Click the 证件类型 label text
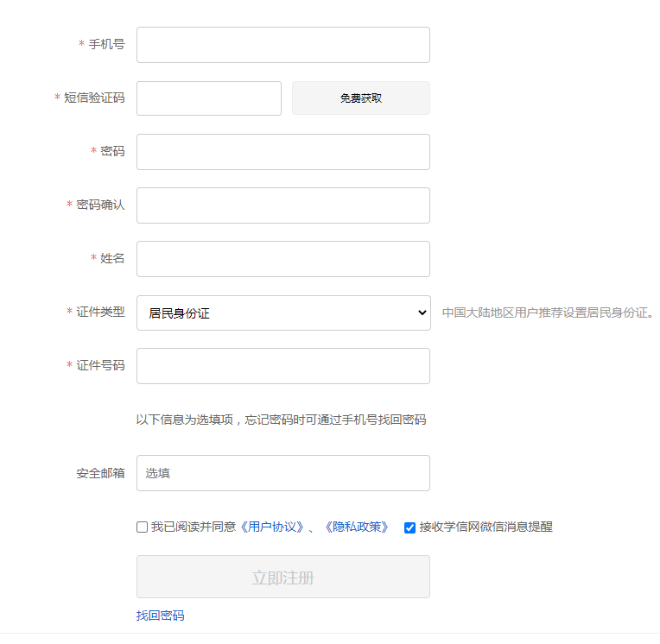This screenshot has height=644, width=660. point(100,312)
